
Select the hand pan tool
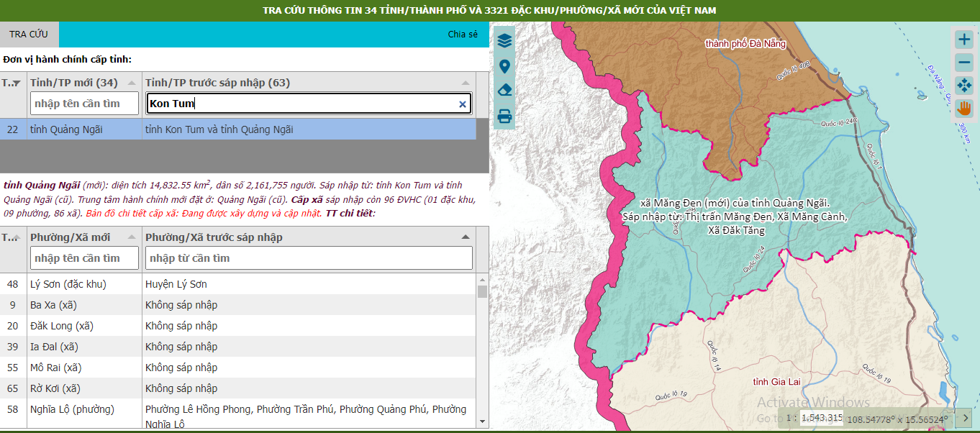coord(964,109)
